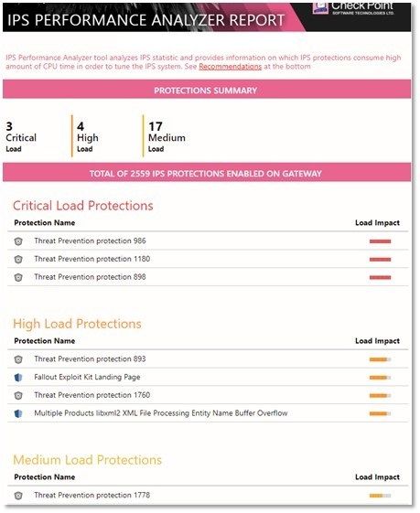The height and width of the screenshot is (513, 420).
Task: Click the 3 Critical Load summary
Action: pyautogui.click(x=21, y=137)
